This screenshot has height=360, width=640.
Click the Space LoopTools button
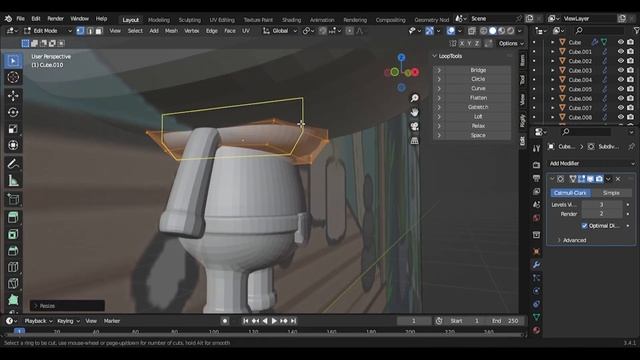(478, 135)
